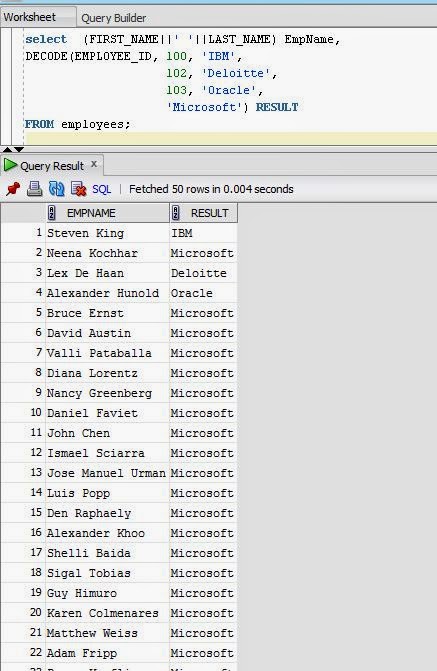Click the RESULT alias in the SQL editor
The image size is (437, 671).
point(277,107)
